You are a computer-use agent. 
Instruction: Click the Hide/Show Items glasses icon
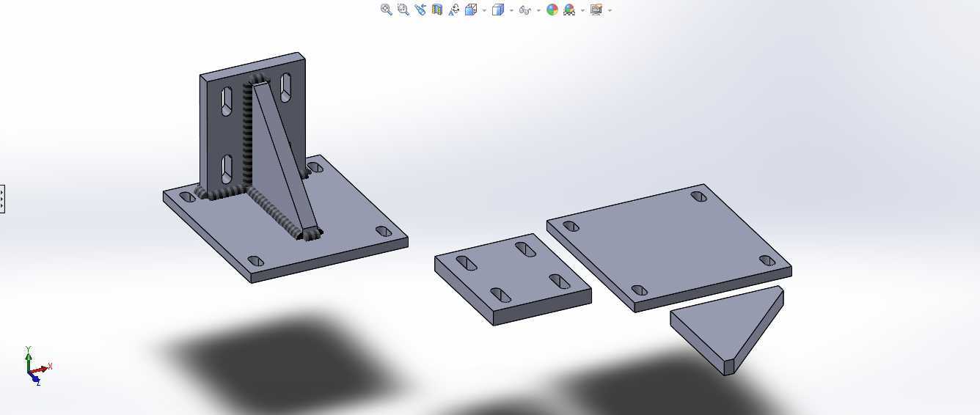point(524,10)
